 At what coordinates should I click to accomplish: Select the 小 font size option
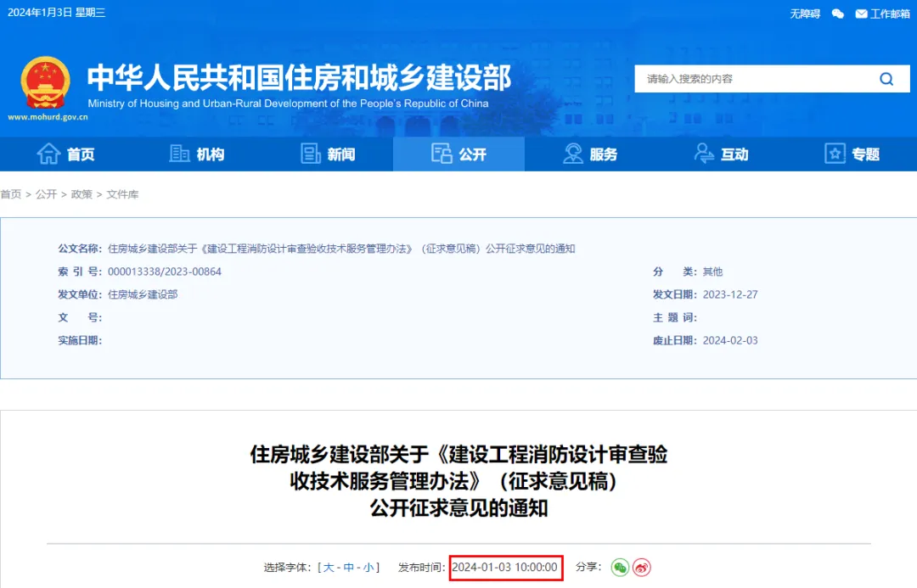pyautogui.click(x=368, y=568)
